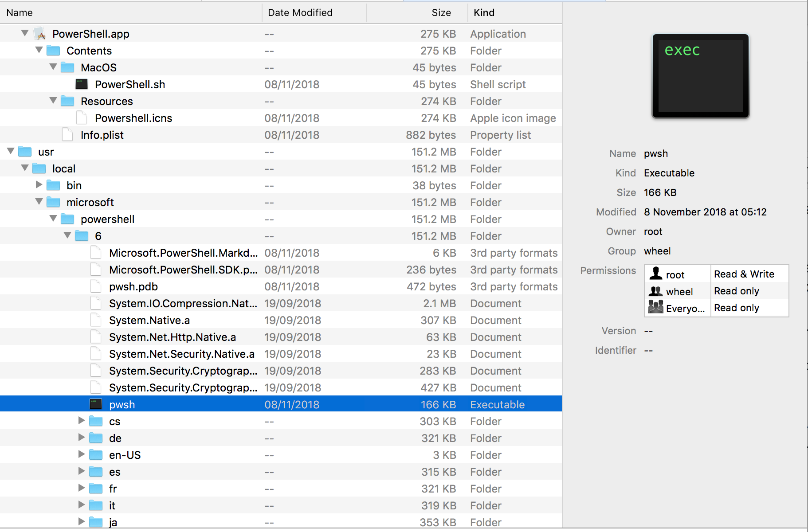Collapse the local folder
Screen dimensions: 808x532
point(25,168)
